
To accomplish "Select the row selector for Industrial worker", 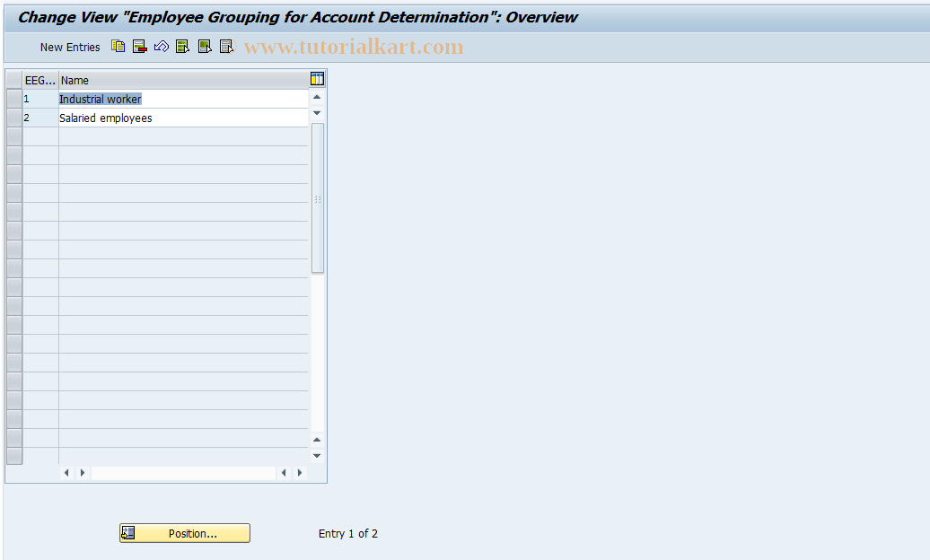I will (x=14, y=99).
